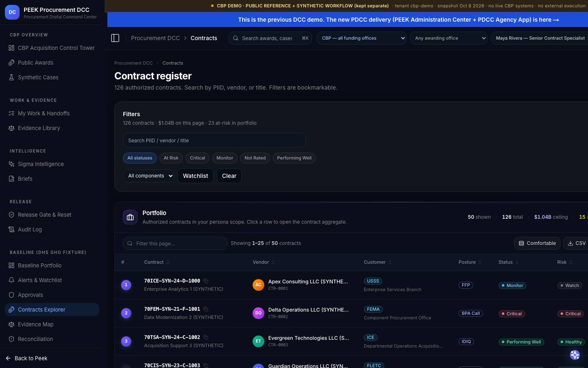Copy PIID 70FEM-SYN-21-F-1001 icon

click(206, 309)
